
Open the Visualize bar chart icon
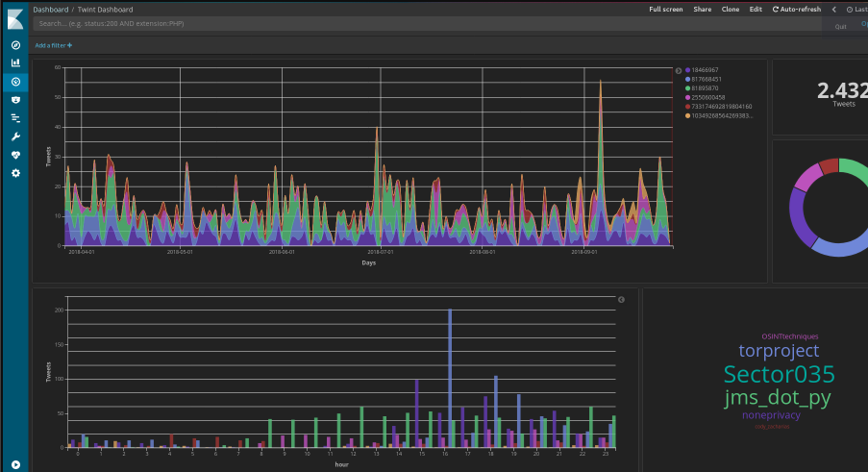click(x=15, y=62)
